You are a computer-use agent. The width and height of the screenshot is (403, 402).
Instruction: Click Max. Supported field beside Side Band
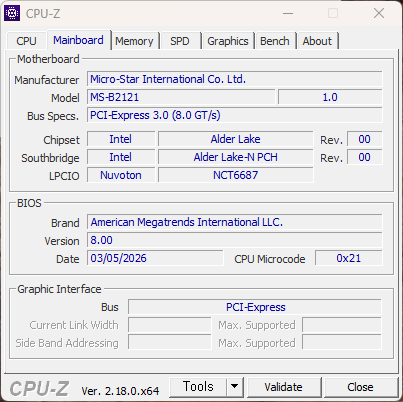[342, 343]
